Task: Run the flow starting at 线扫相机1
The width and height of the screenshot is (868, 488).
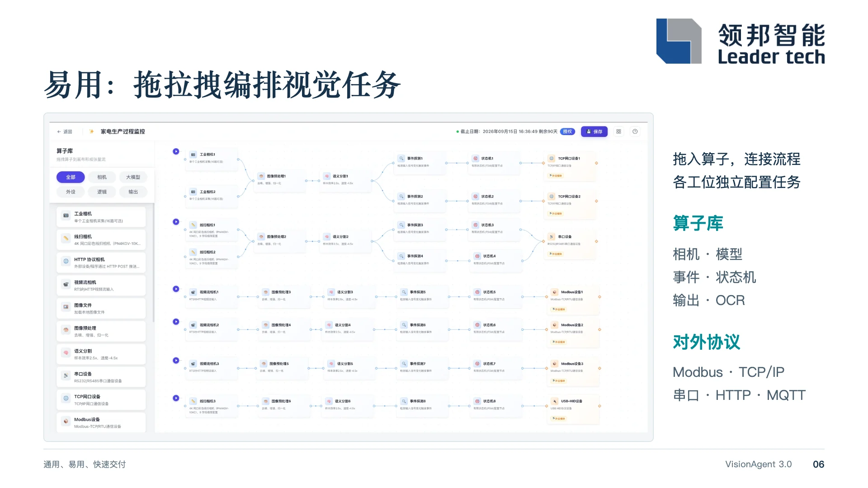Action: tap(176, 222)
